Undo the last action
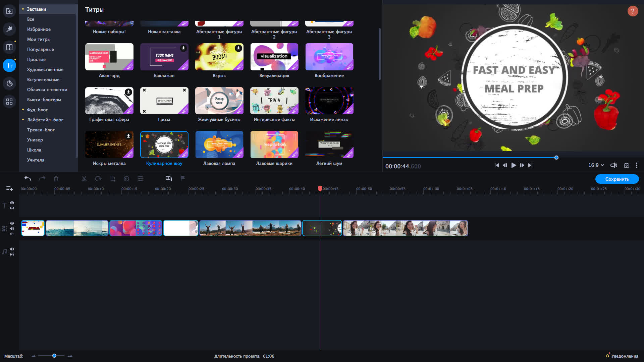This screenshot has height=362, width=644. click(28, 179)
